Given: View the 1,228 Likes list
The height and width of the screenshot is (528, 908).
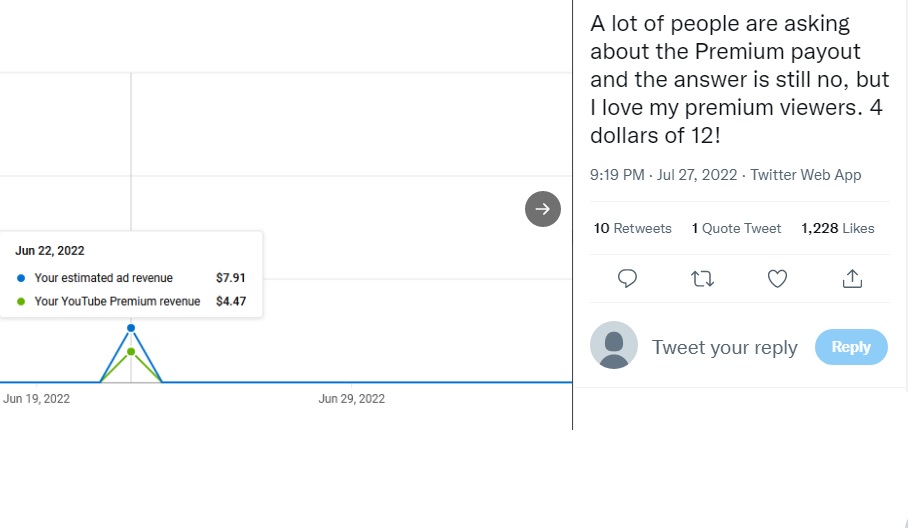Looking at the screenshot, I should (837, 228).
